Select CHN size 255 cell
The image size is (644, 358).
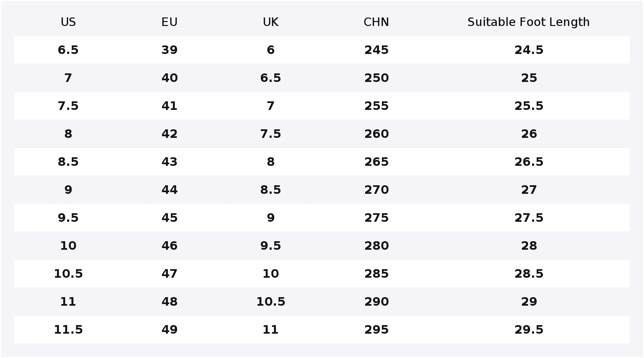click(376, 106)
